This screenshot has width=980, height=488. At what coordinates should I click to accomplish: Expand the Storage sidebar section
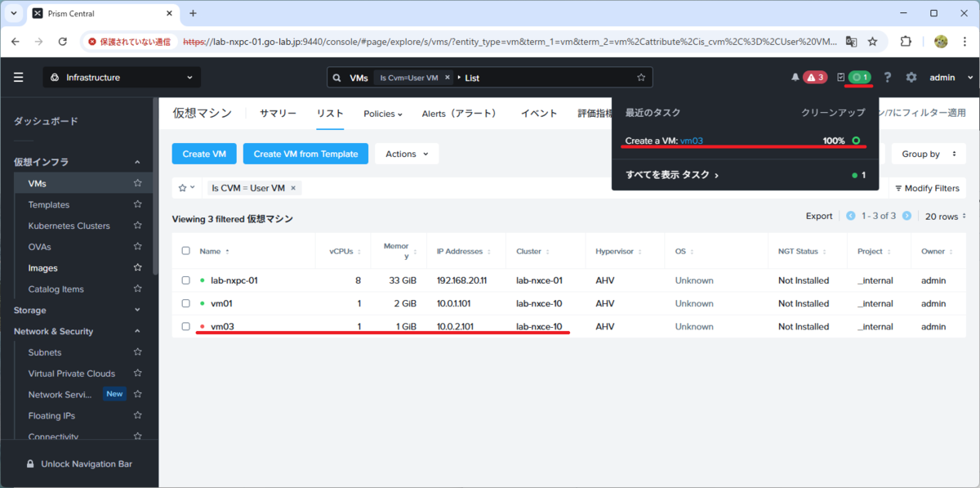137,311
